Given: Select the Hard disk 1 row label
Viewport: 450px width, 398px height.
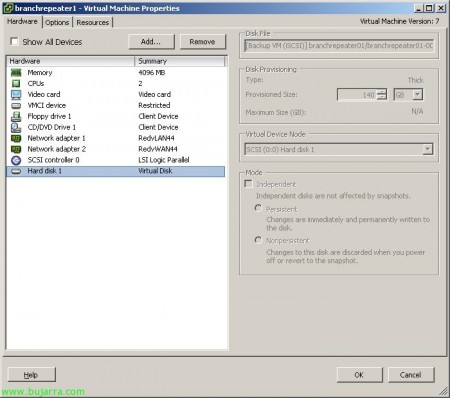Looking at the screenshot, I should click(x=45, y=171).
